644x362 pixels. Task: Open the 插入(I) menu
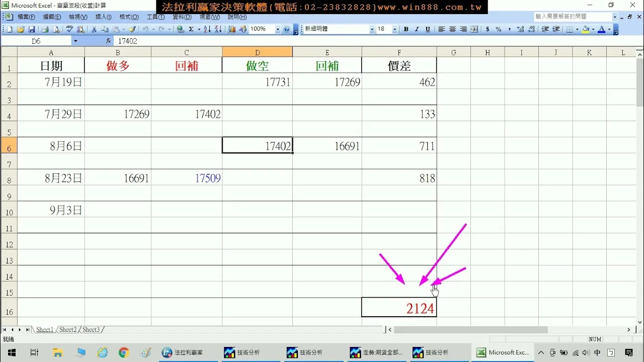click(103, 17)
